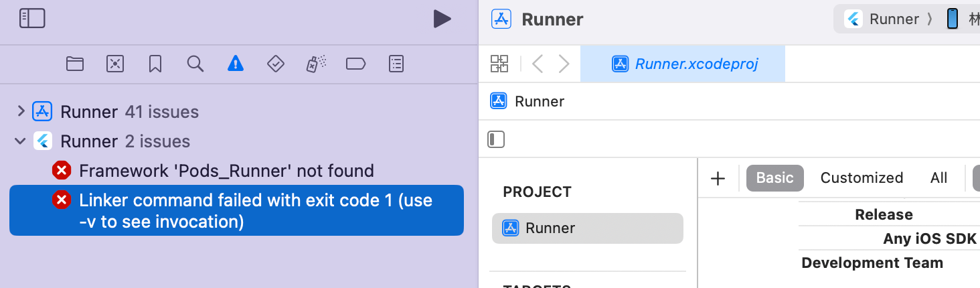Open the Project navigator folder icon
The height and width of the screenshot is (288, 980).
point(75,64)
